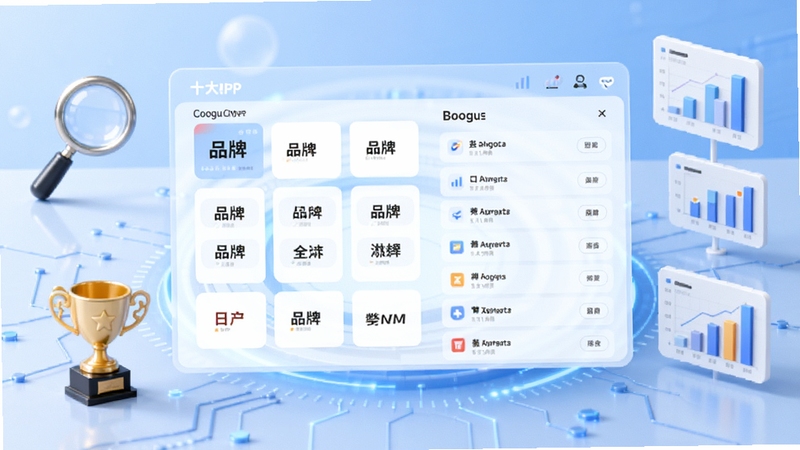Select the 品牌 card above 全沛
The image size is (800, 450).
point(307,212)
